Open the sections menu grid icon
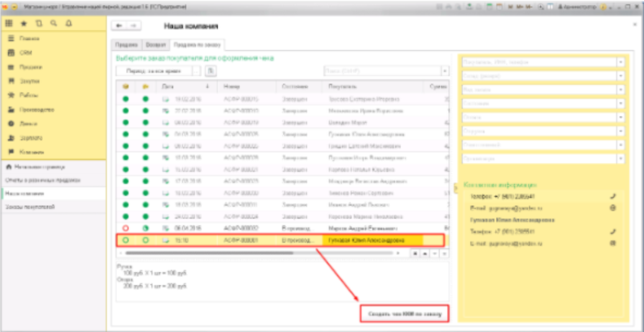644x332 pixels. [x=9, y=24]
